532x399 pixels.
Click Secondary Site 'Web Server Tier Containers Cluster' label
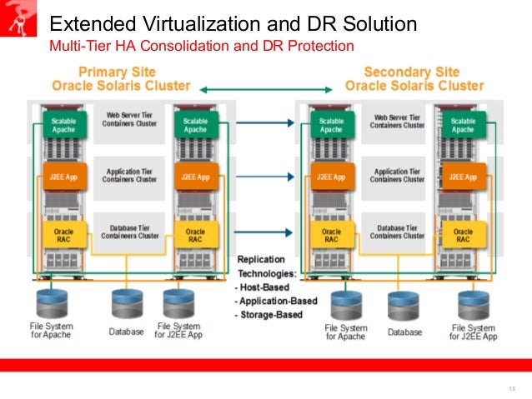click(397, 122)
